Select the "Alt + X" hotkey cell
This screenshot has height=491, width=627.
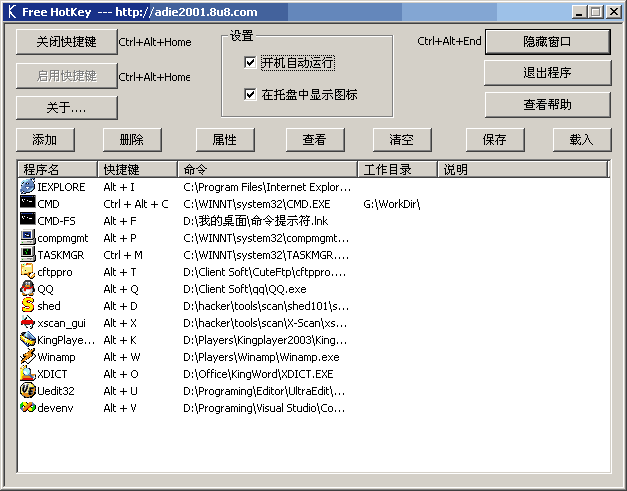[x=120, y=323]
